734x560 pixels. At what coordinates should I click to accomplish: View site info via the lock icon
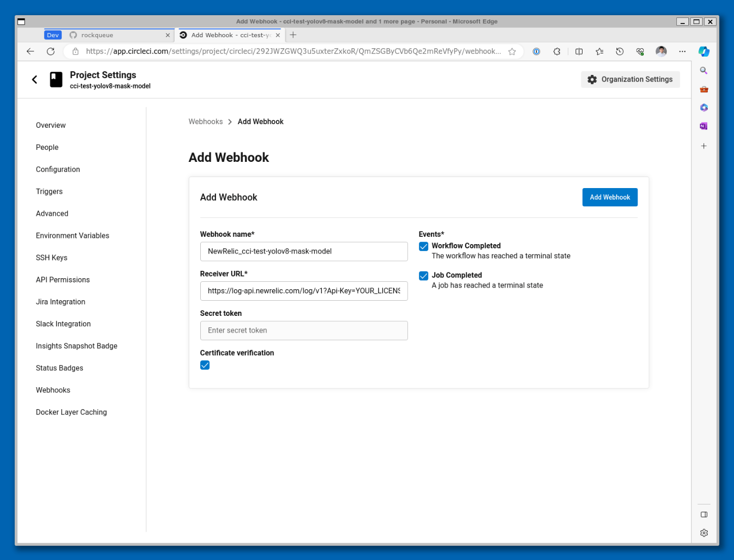pos(75,51)
